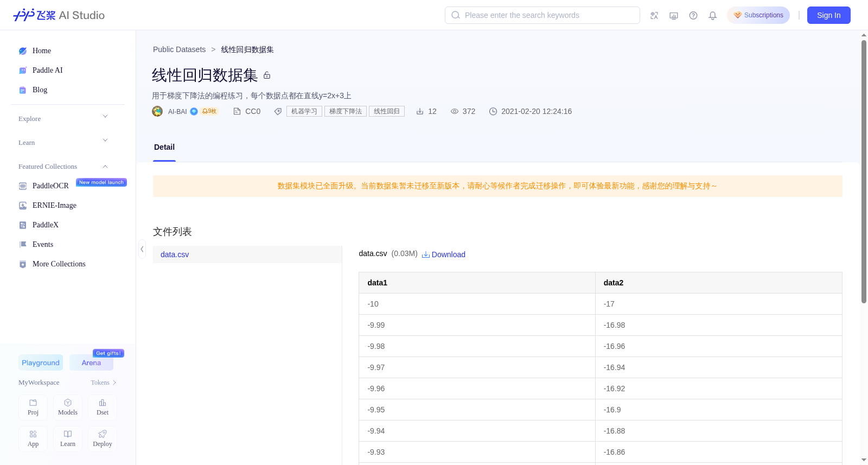Click the Home sidebar icon
Image resolution: width=868 pixels, height=465 pixels.
23,51
